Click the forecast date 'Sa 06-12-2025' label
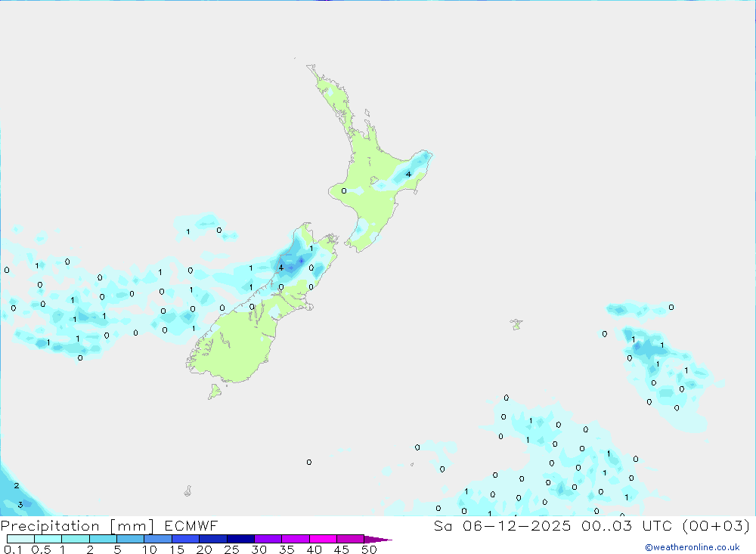The height and width of the screenshot is (554, 756). coord(502,525)
